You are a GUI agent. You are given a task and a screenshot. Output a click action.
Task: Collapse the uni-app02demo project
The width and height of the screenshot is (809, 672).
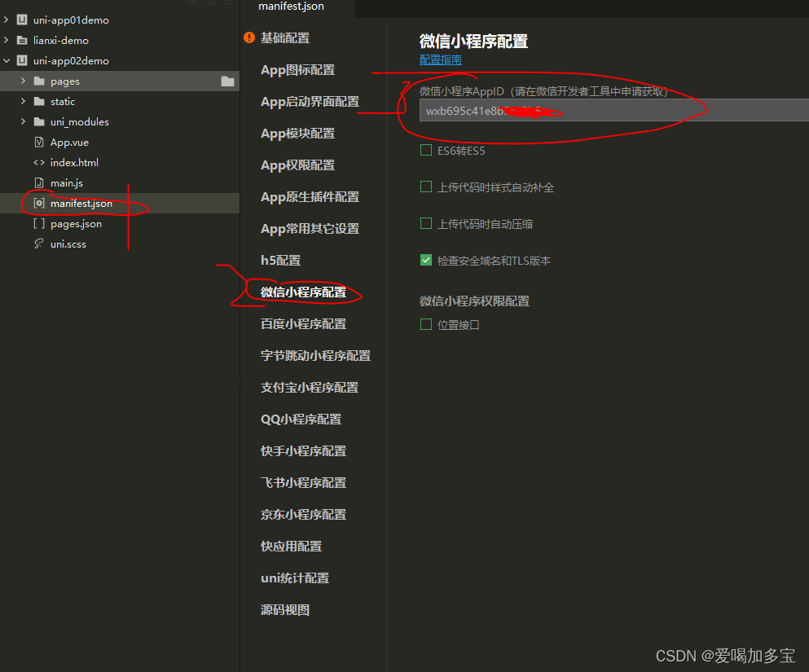[7, 60]
